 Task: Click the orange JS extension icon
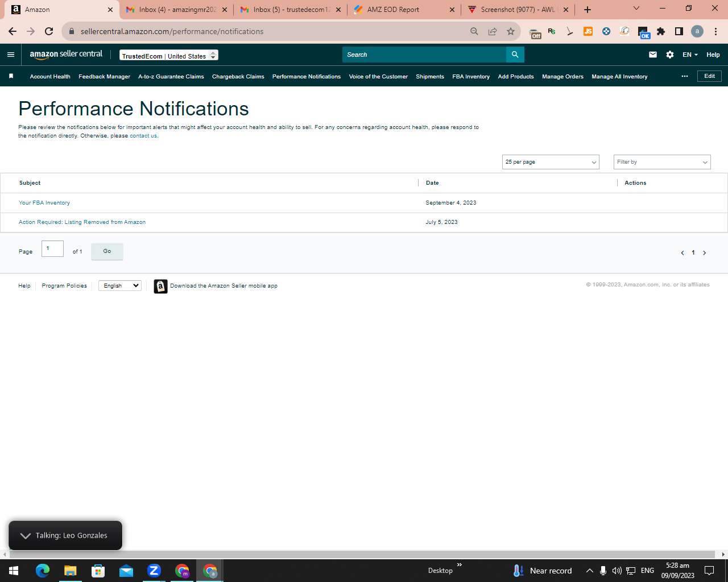click(x=588, y=31)
